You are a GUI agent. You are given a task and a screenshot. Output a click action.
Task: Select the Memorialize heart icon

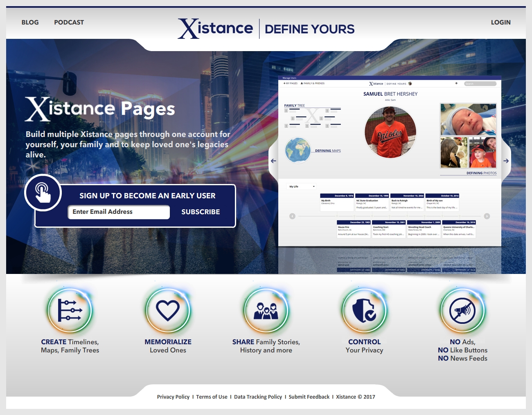[168, 310]
